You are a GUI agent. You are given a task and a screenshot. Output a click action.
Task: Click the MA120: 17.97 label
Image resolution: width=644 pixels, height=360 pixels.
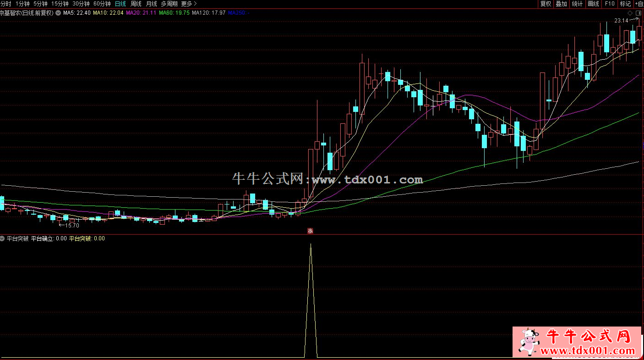coord(208,13)
